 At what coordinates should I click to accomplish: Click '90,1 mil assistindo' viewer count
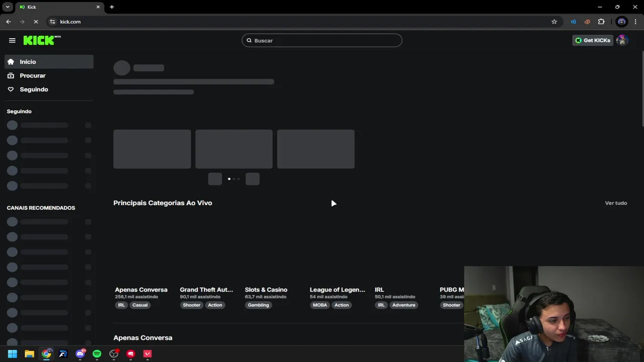(x=200, y=297)
